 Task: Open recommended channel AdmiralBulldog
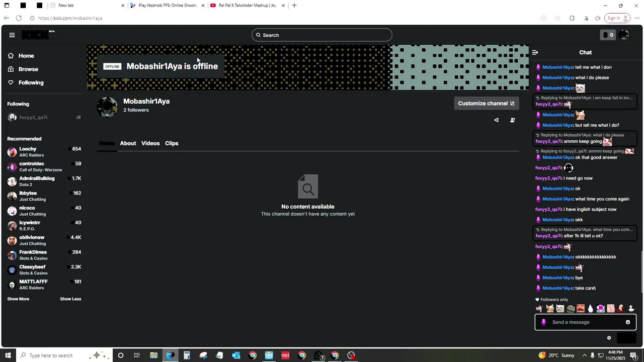(x=44, y=182)
